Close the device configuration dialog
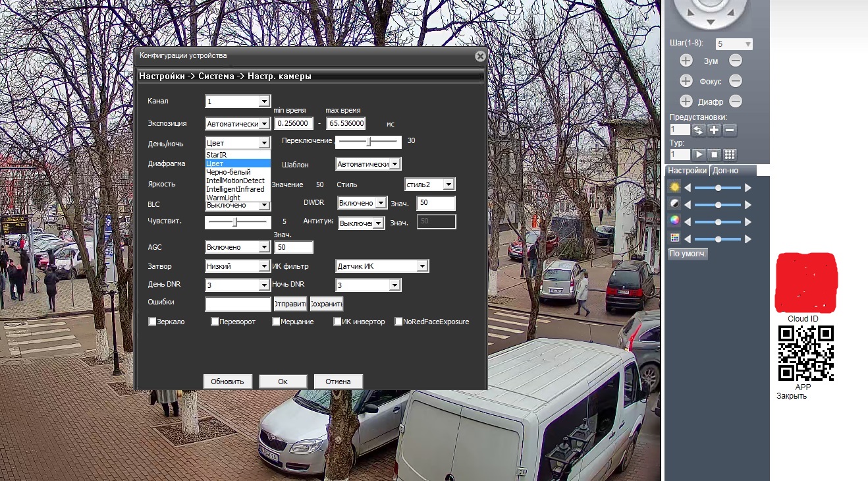Viewport: 868px width, 481px height. pos(480,57)
